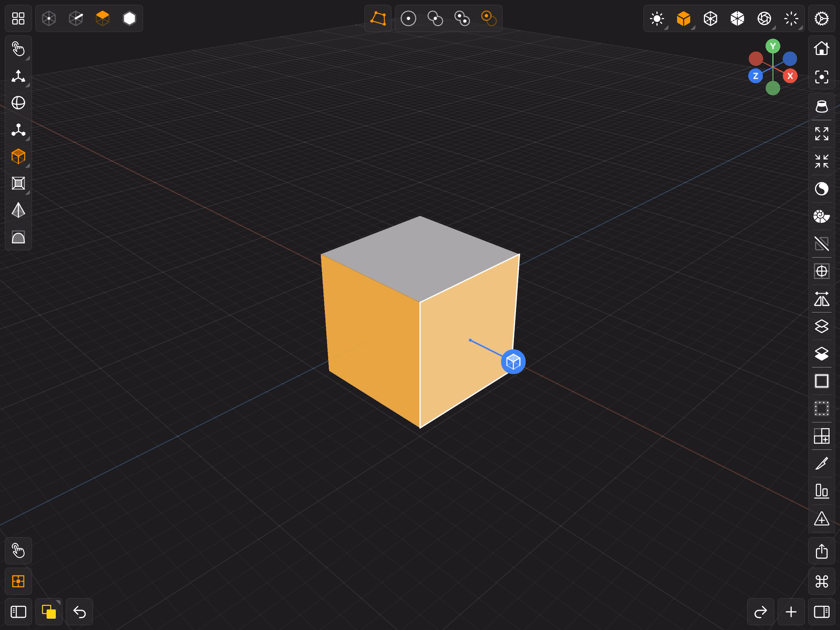Choose the two overlapping circles selection option
The image size is (840, 630).
click(435, 18)
